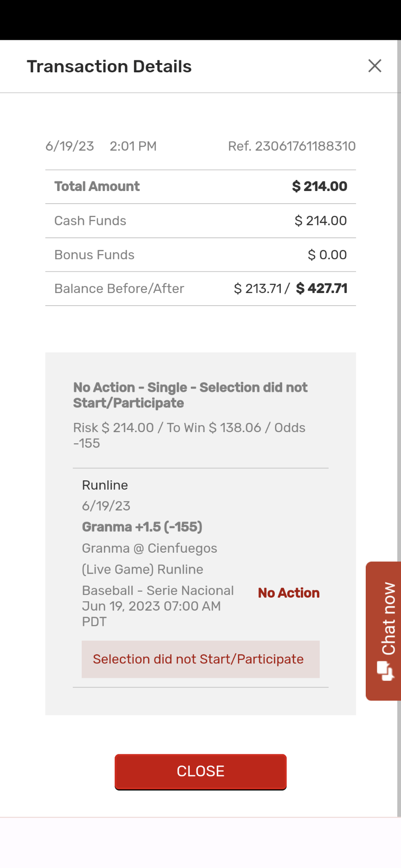
Task: Select the $ 0.00 bonus funds value
Action: [327, 255]
